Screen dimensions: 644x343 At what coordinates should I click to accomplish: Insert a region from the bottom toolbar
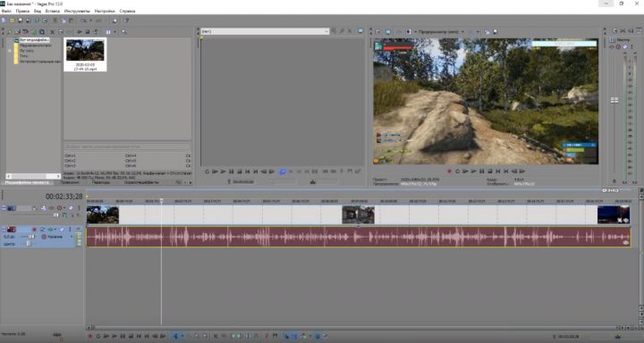tap(275, 336)
